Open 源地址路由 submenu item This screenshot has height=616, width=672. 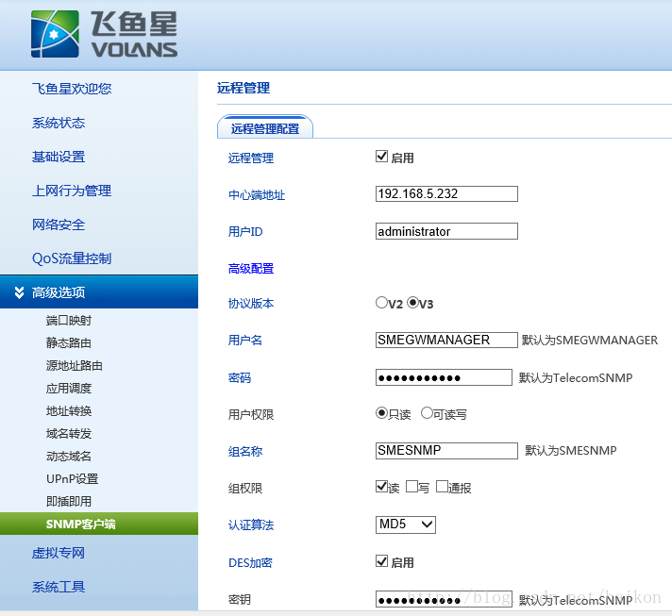(x=75, y=365)
